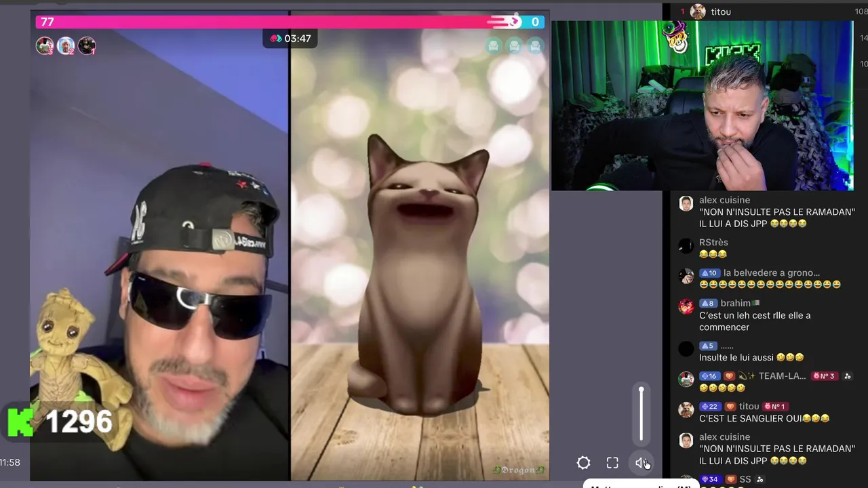Open la belvedere's profile avatar
This screenshot has height=488, width=868.
tap(686, 276)
